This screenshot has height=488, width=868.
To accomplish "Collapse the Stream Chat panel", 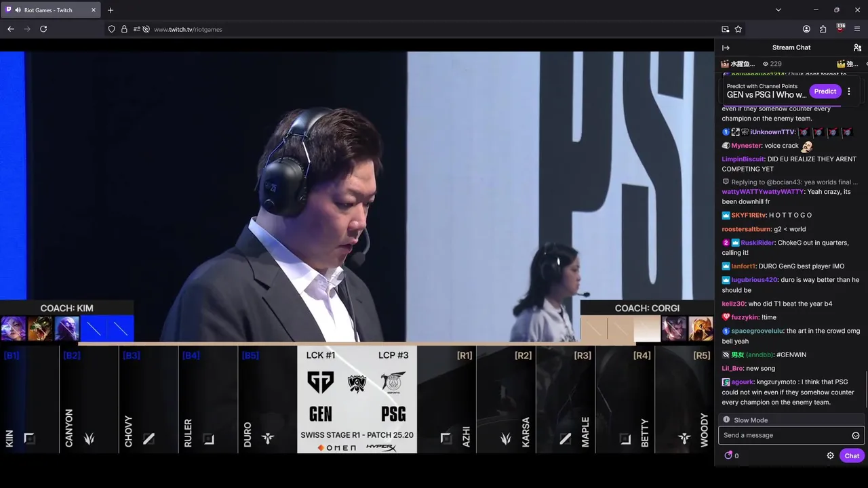I will point(726,47).
